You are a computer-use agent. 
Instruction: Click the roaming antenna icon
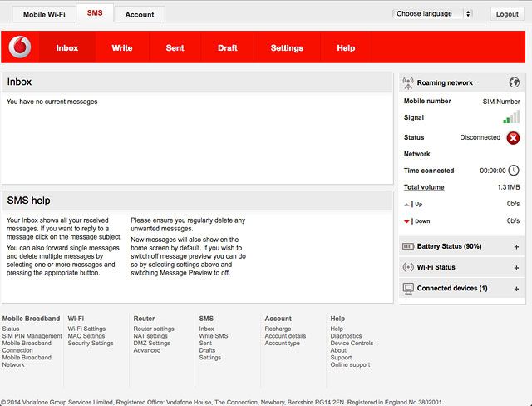click(x=408, y=82)
